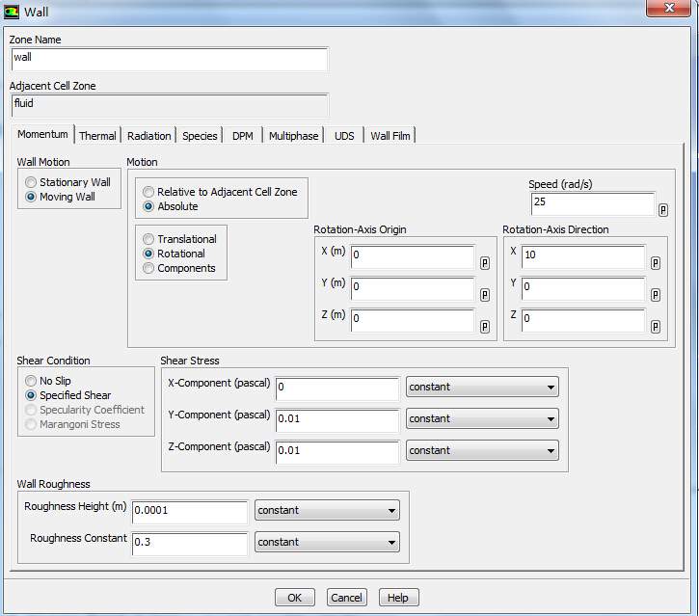Open Y-Component shear stress constant dropdown
Screen dimensions: 699x616
[x=482, y=418]
